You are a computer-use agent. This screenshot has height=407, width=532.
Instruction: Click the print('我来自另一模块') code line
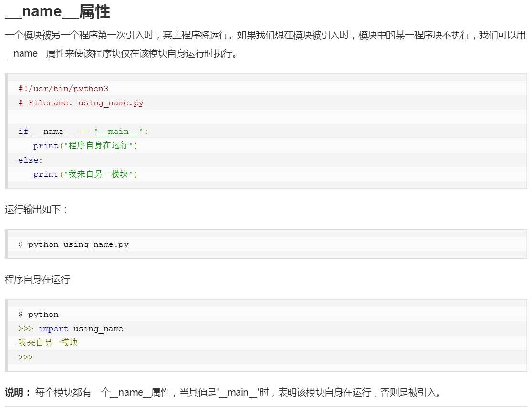[85, 174]
